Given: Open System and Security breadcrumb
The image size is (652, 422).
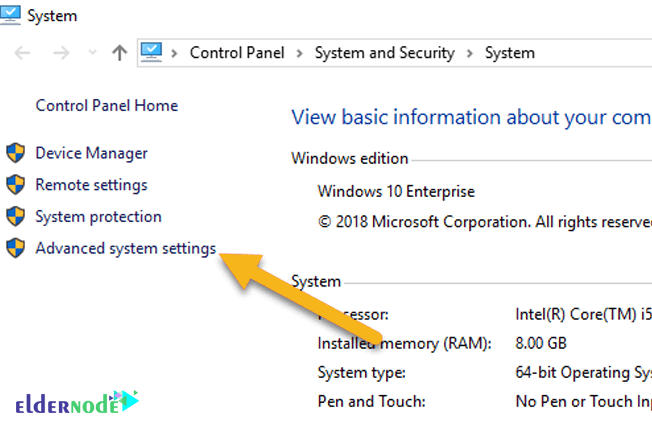Looking at the screenshot, I should 385,53.
